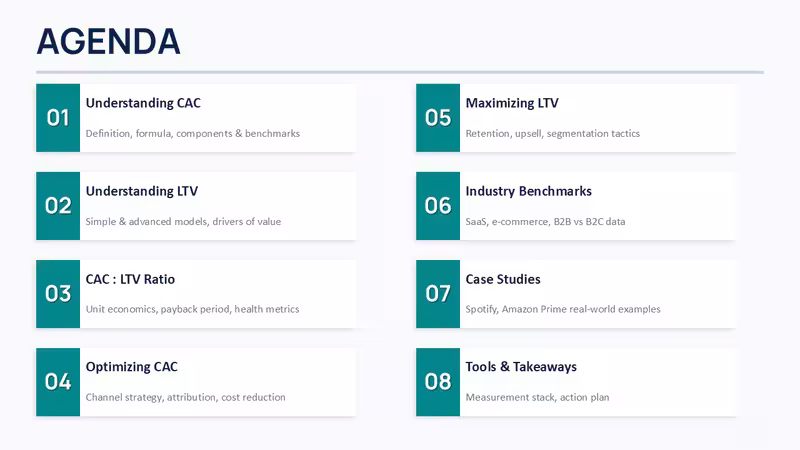Open the Optimizing CAC agenda item
This screenshot has height=450, width=800.
pyautogui.click(x=132, y=367)
